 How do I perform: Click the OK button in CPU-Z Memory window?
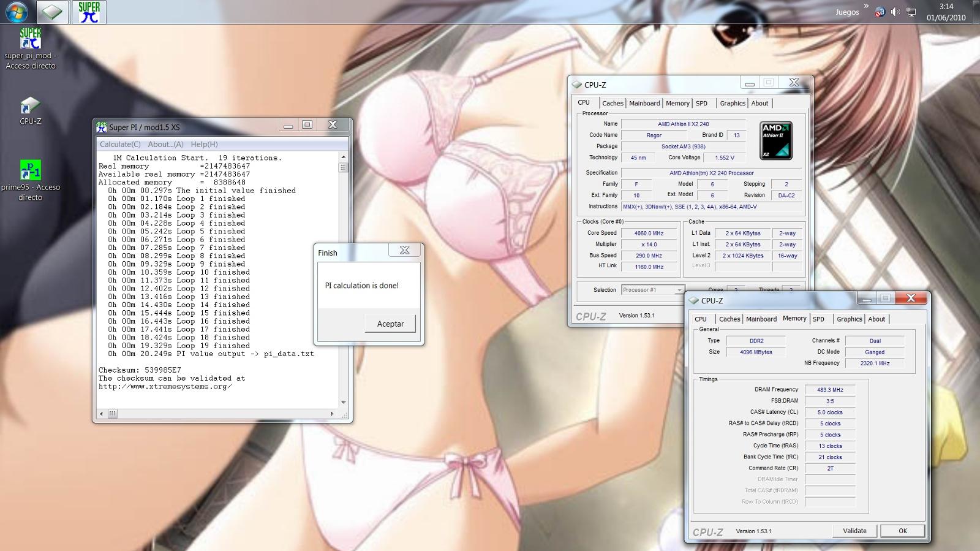(x=902, y=531)
